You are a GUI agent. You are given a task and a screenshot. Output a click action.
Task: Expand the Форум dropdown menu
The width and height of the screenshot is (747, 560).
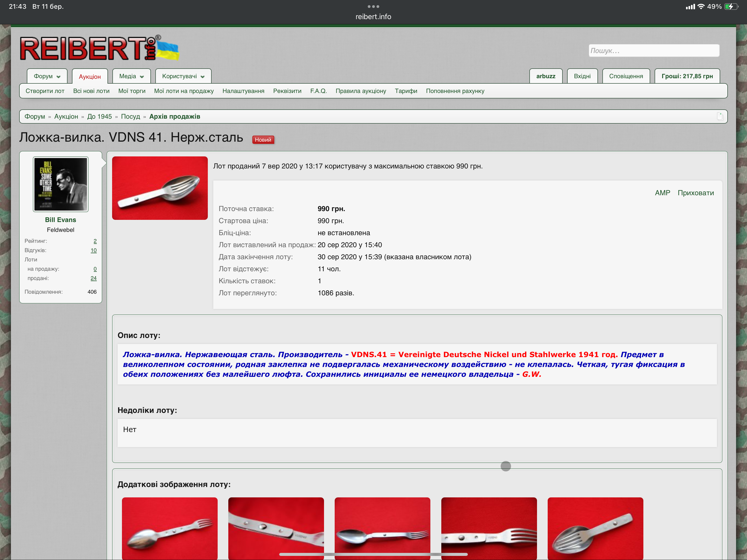(47, 76)
